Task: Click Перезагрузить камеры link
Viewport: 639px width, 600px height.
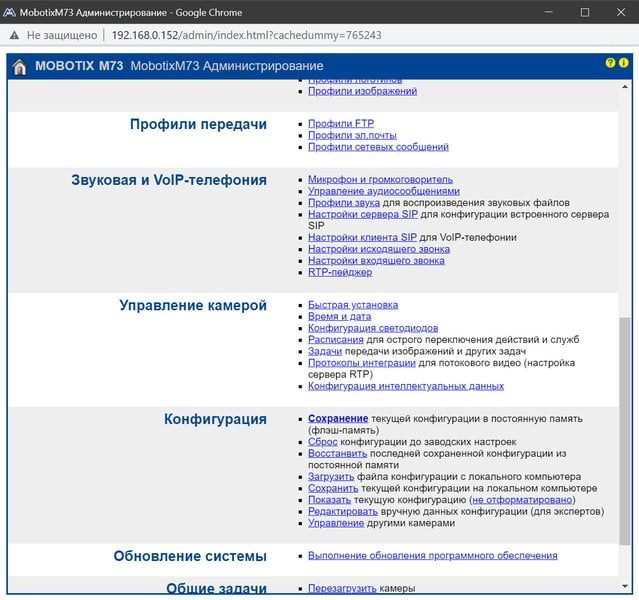Action: click(x=342, y=588)
